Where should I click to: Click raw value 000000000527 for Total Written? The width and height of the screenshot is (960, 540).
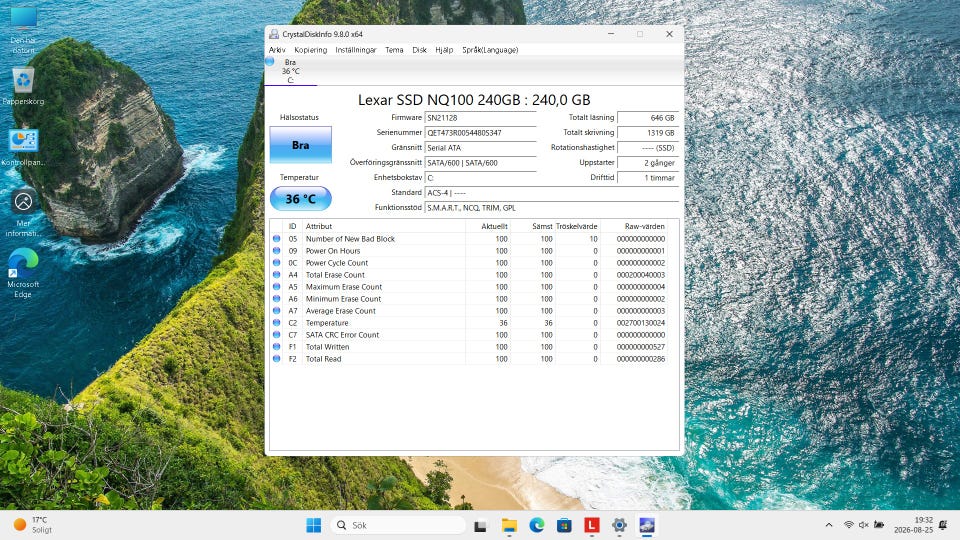click(x=640, y=347)
